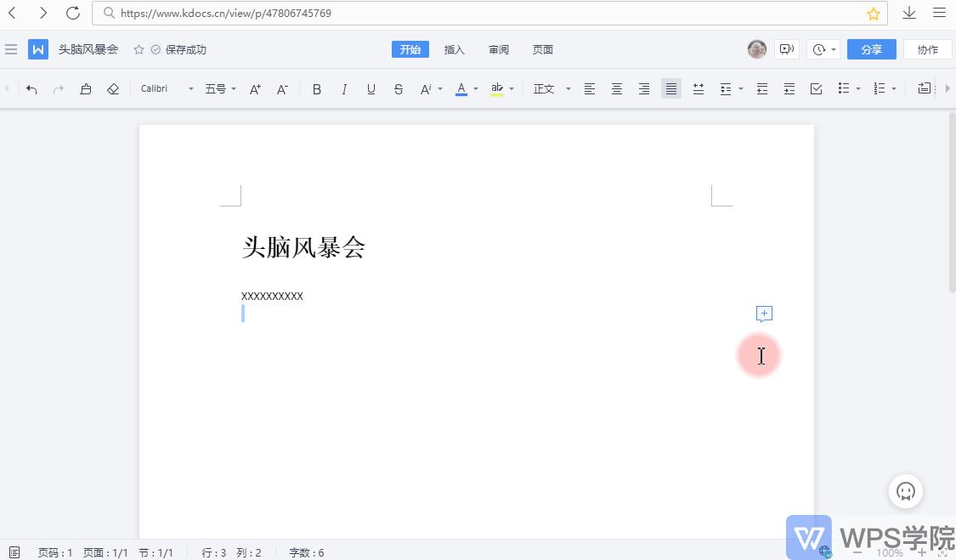Toggle bold formatting
This screenshot has height=560, width=956.
tap(316, 88)
